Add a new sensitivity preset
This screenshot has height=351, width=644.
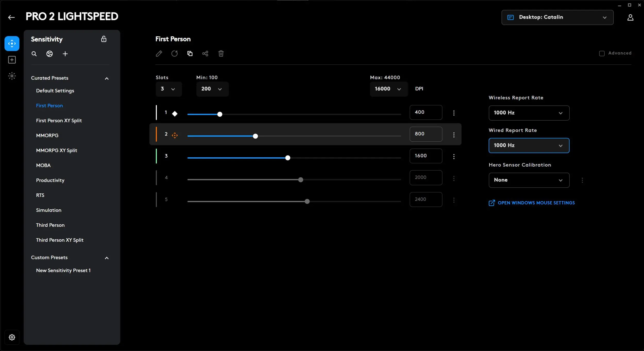coord(65,54)
